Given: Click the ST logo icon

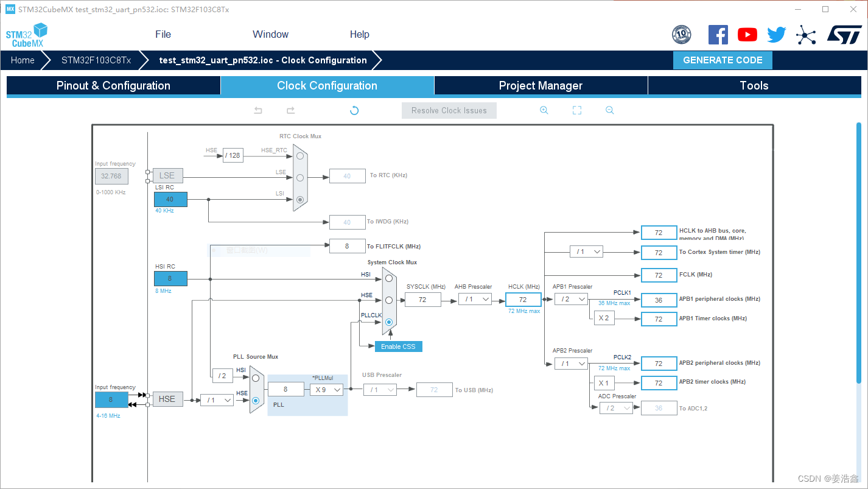Looking at the screenshot, I should click(x=844, y=35).
